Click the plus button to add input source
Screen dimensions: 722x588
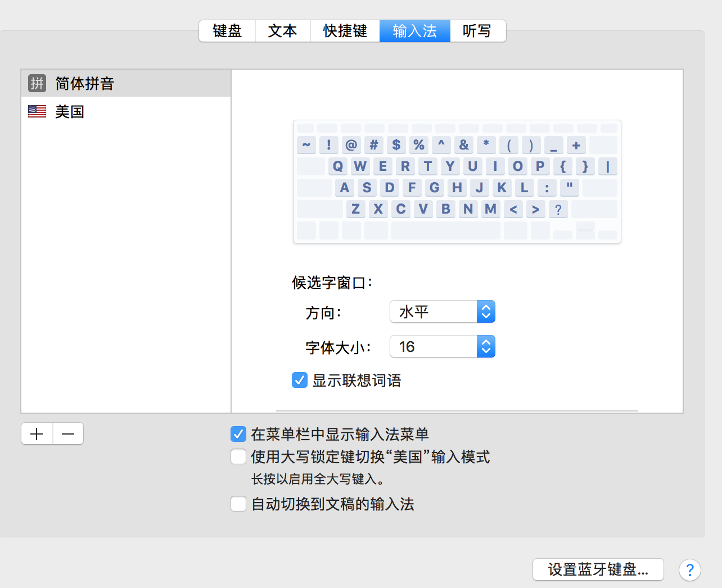coord(37,433)
